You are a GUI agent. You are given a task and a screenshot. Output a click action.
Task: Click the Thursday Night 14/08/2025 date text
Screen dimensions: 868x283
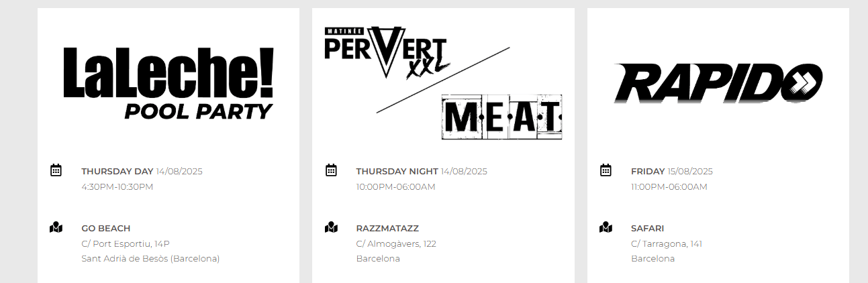tap(422, 171)
